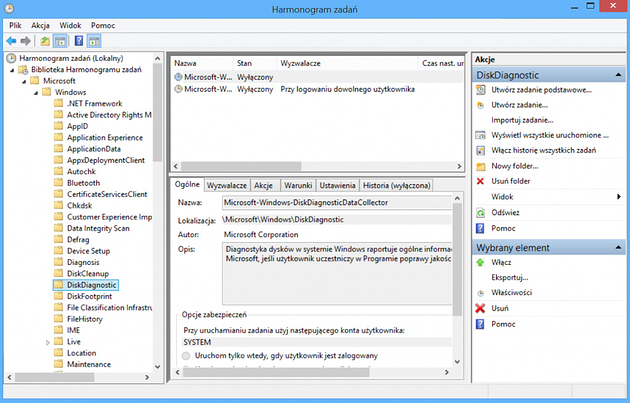Click the Defrag folder icon

point(59,239)
